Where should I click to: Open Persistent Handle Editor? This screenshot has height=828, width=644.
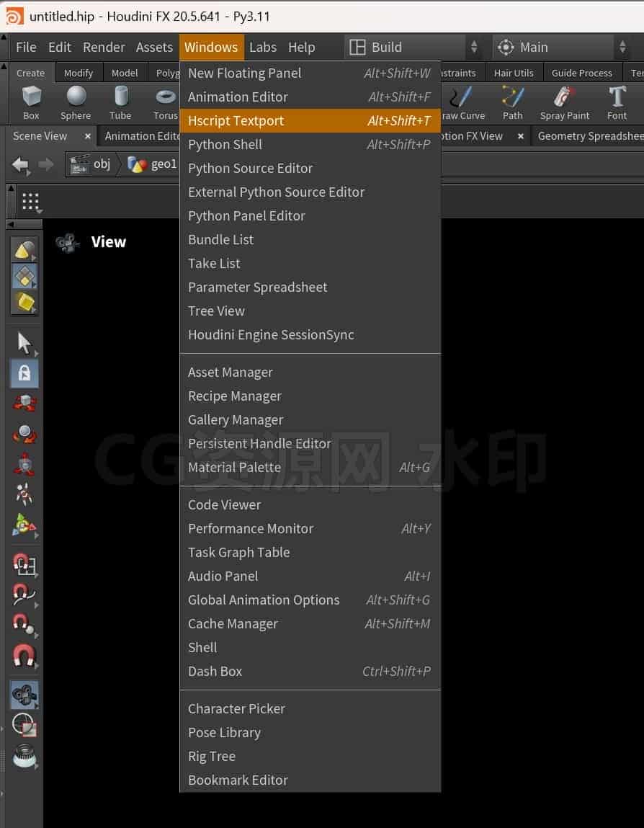310,443
